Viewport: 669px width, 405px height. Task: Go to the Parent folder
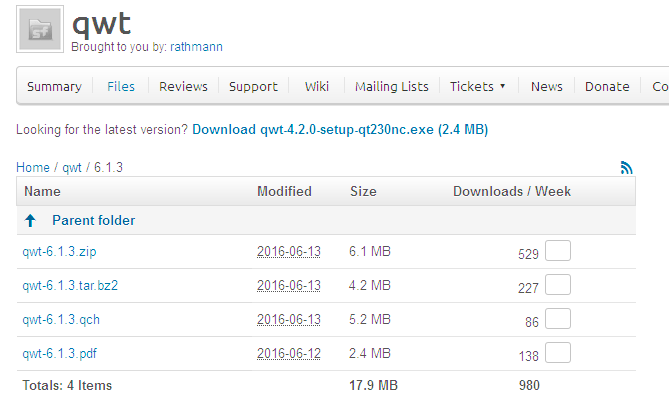(x=93, y=220)
